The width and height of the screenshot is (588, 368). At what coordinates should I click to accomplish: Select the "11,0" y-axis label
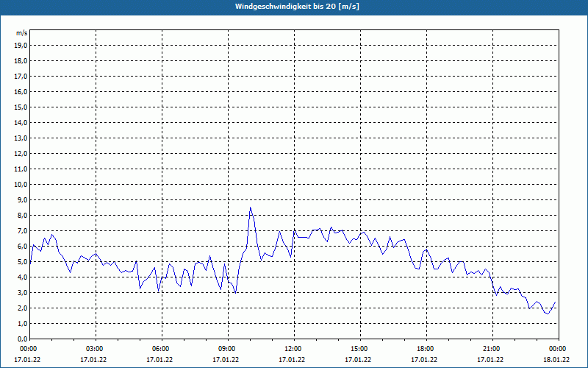(21, 169)
